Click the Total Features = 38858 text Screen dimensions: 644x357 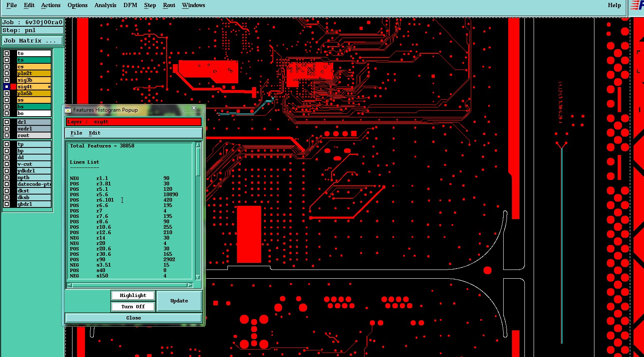tap(102, 146)
